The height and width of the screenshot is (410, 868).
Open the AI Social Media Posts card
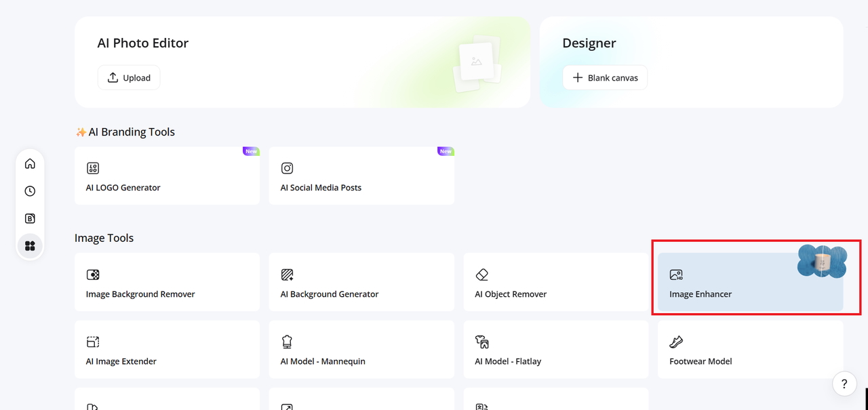point(361,176)
